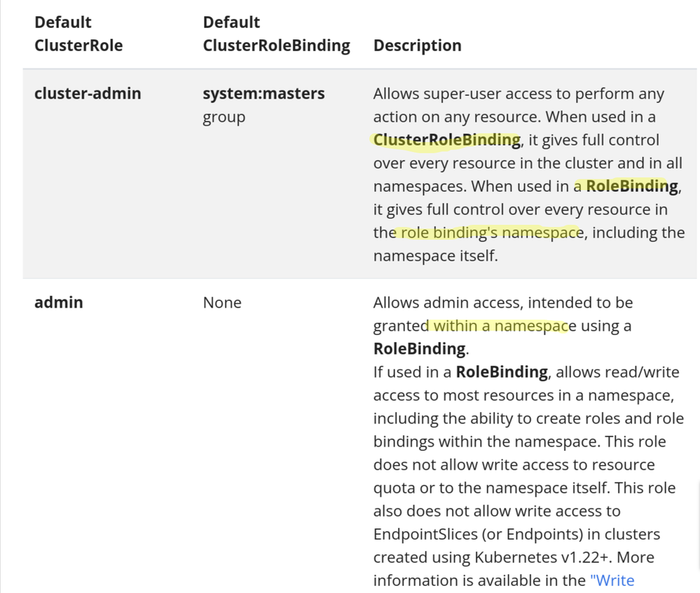Click the "Default ClusterRole" column header
The image size is (700, 593).
coord(78,34)
